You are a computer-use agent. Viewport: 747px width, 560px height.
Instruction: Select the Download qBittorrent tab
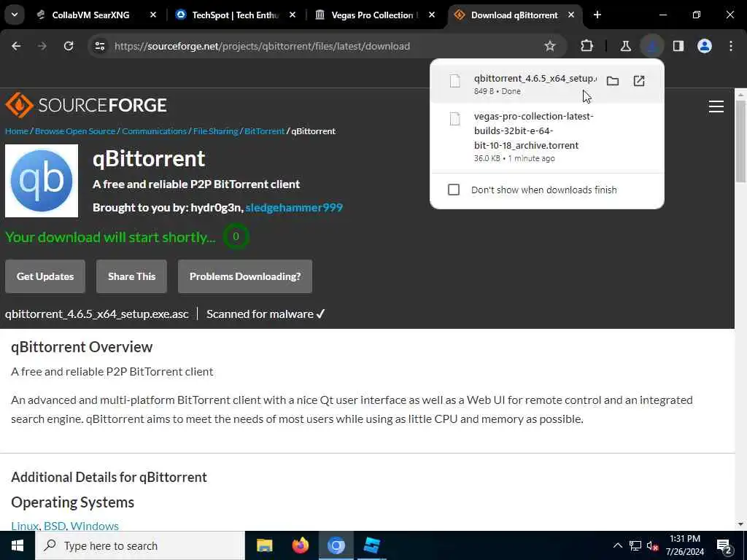tap(514, 15)
